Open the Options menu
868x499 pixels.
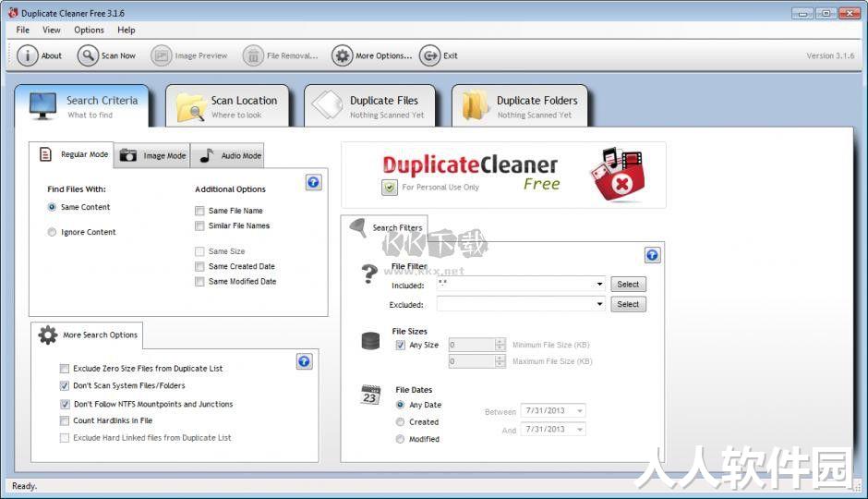coord(89,30)
